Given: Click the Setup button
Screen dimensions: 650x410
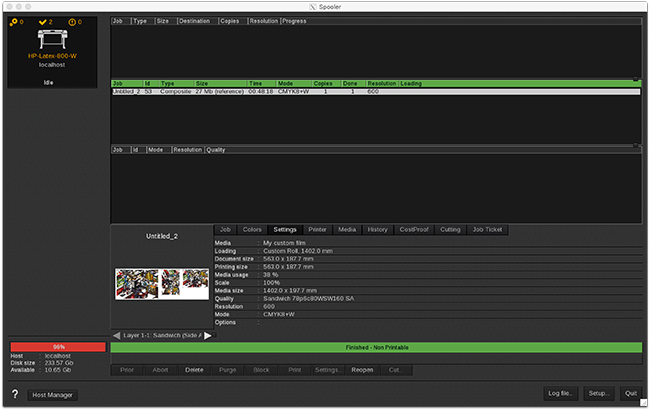Looking at the screenshot, I should pos(599,394).
